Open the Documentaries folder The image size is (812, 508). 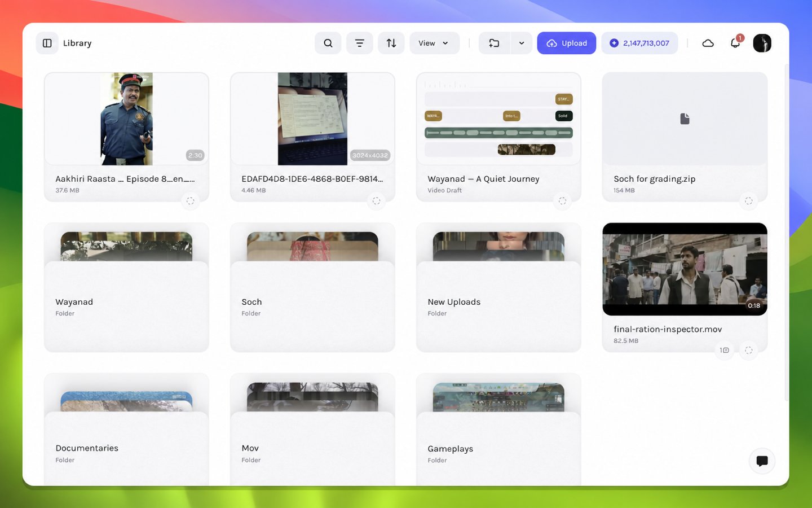(x=126, y=430)
